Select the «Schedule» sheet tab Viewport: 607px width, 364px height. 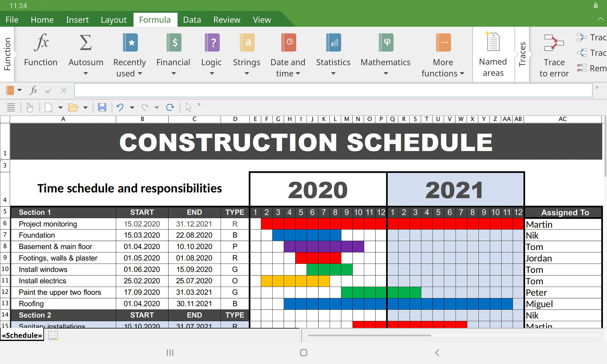(x=22, y=335)
